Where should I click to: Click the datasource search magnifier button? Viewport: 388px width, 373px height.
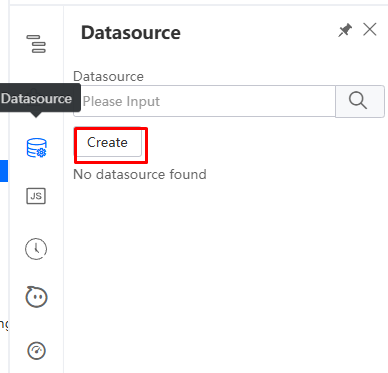pyautogui.click(x=360, y=101)
